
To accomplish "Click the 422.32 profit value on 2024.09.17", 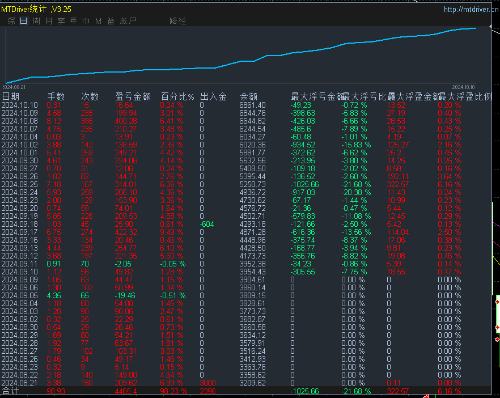I will [126, 232].
